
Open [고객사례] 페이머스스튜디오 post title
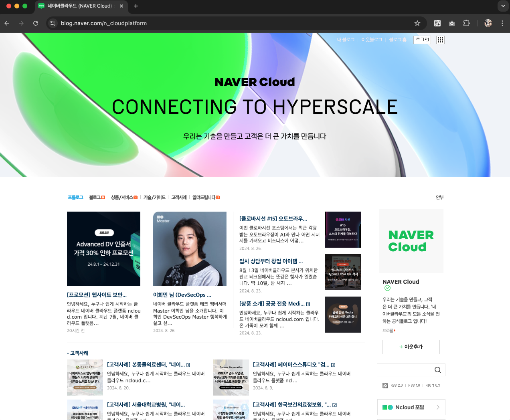tap(291, 365)
